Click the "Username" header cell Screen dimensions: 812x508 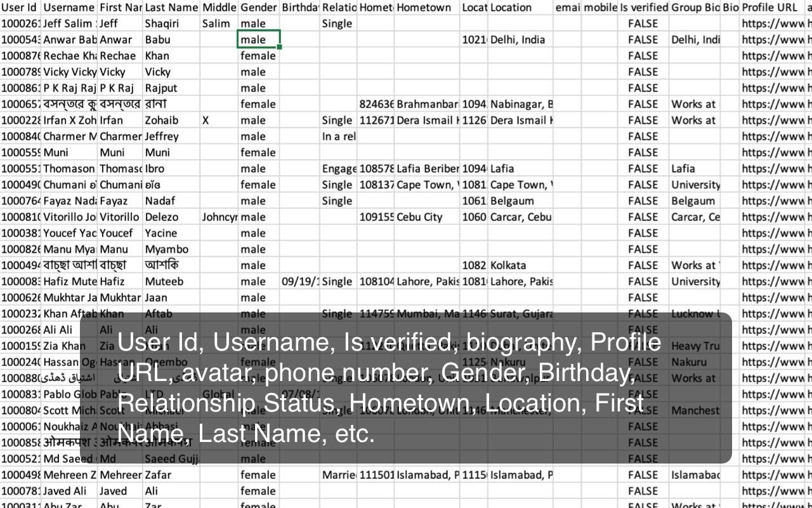pos(69,8)
